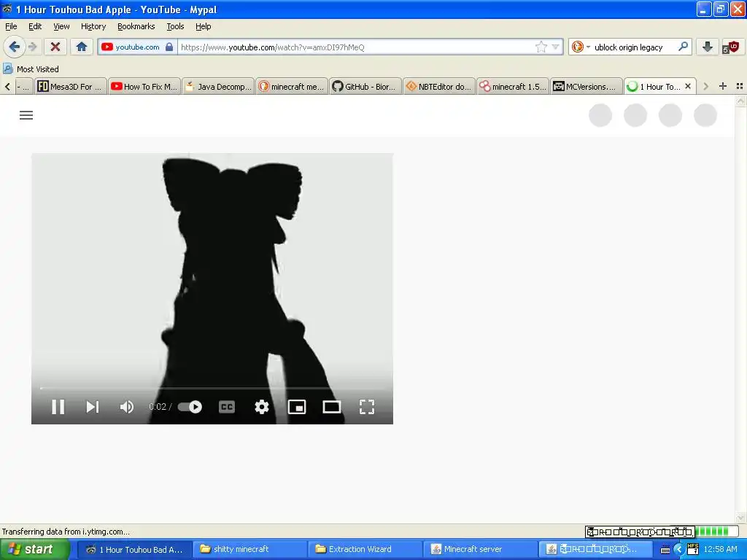Switch to minecraft me... tab

pos(292,87)
